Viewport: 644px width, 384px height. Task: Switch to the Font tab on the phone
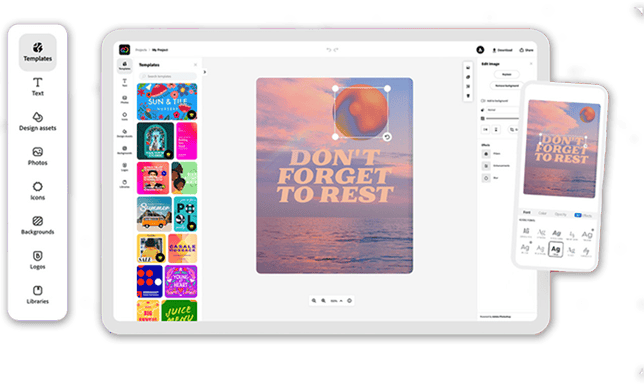point(527,212)
